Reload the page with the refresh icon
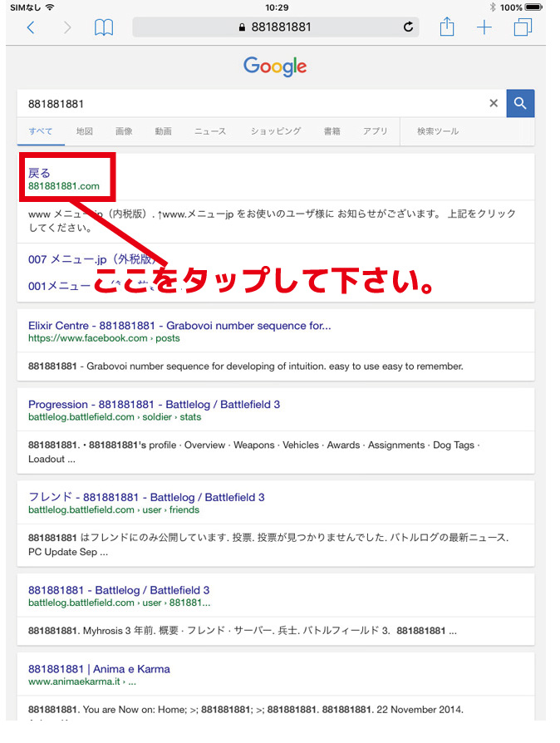Image resolution: width=560 pixels, height=743 pixels. pos(409,27)
